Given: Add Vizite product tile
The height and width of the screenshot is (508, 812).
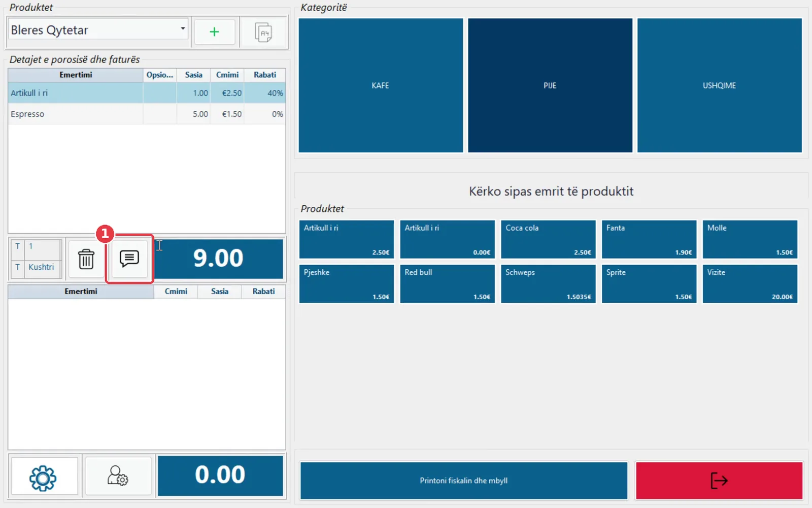Looking at the screenshot, I should click(x=750, y=284).
